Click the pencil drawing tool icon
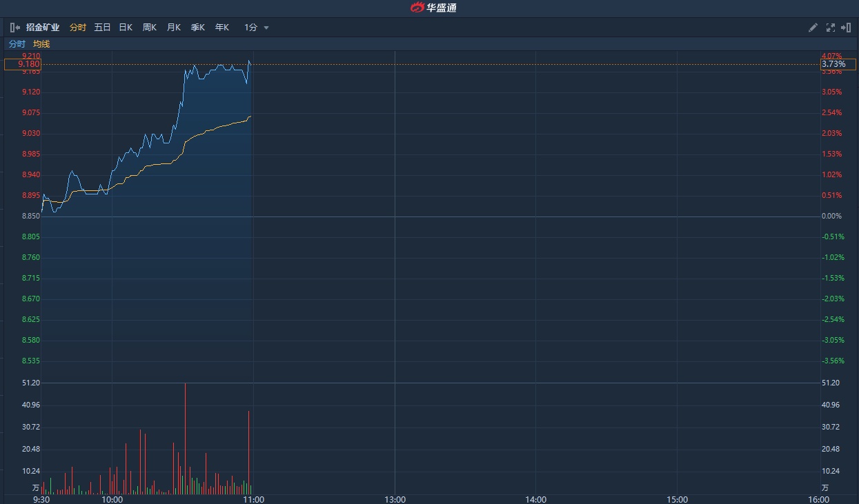 pyautogui.click(x=813, y=28)
